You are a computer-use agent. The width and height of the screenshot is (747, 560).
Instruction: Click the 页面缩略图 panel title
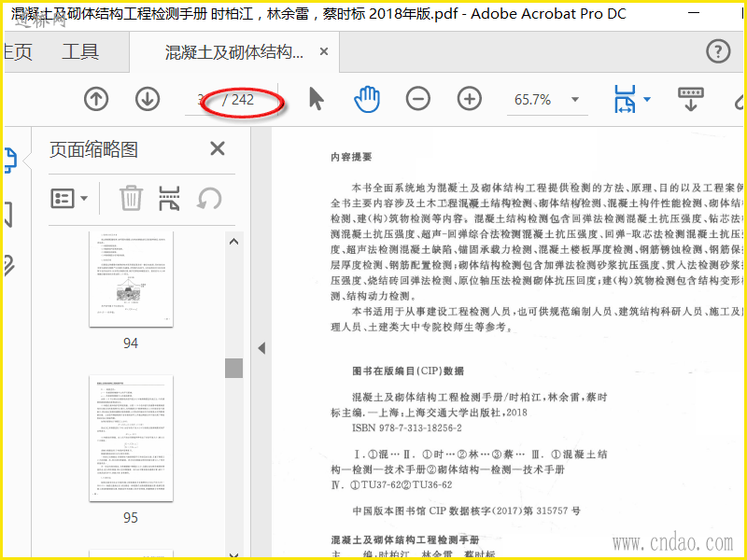pos(94,149)
